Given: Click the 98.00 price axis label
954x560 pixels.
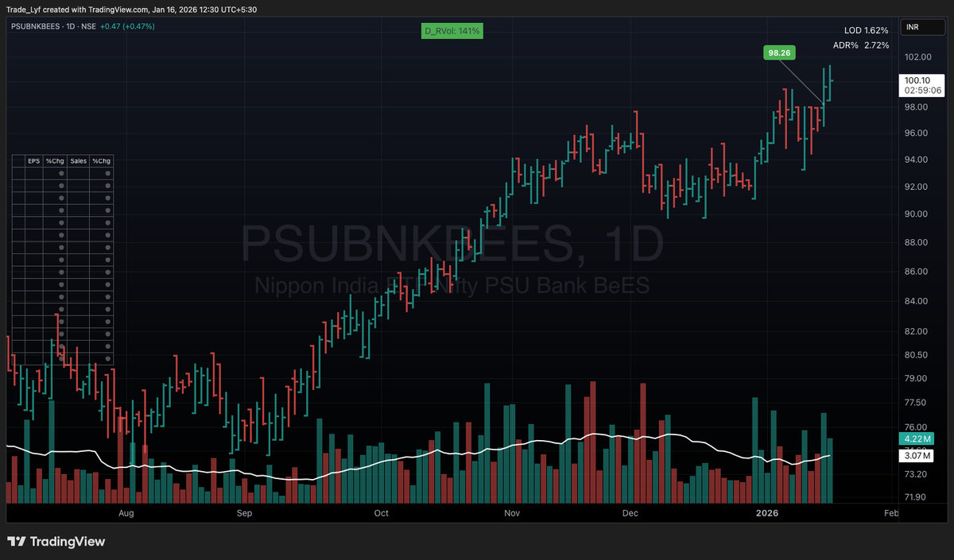Looking at the screenshot, I should click(x=917, y=107).
